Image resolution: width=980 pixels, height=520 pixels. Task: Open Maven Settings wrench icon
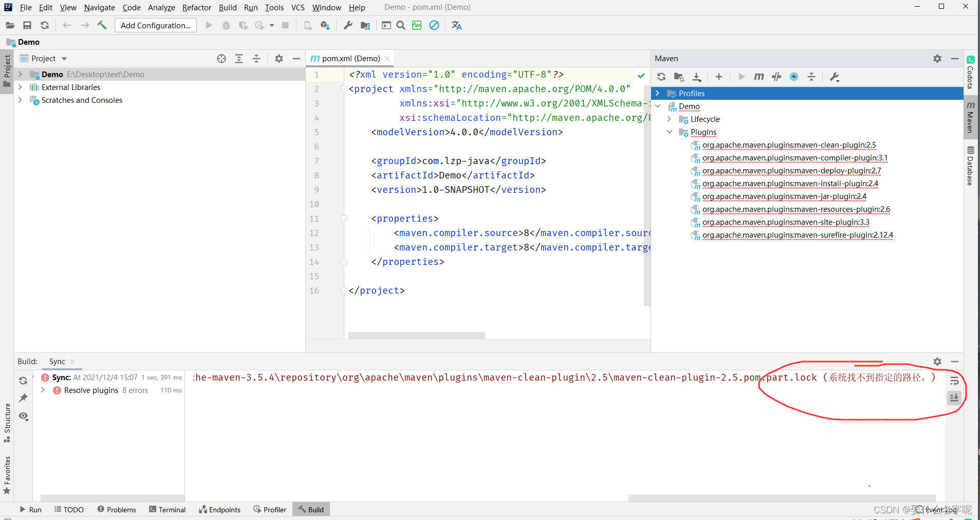[x=835, y=77]
